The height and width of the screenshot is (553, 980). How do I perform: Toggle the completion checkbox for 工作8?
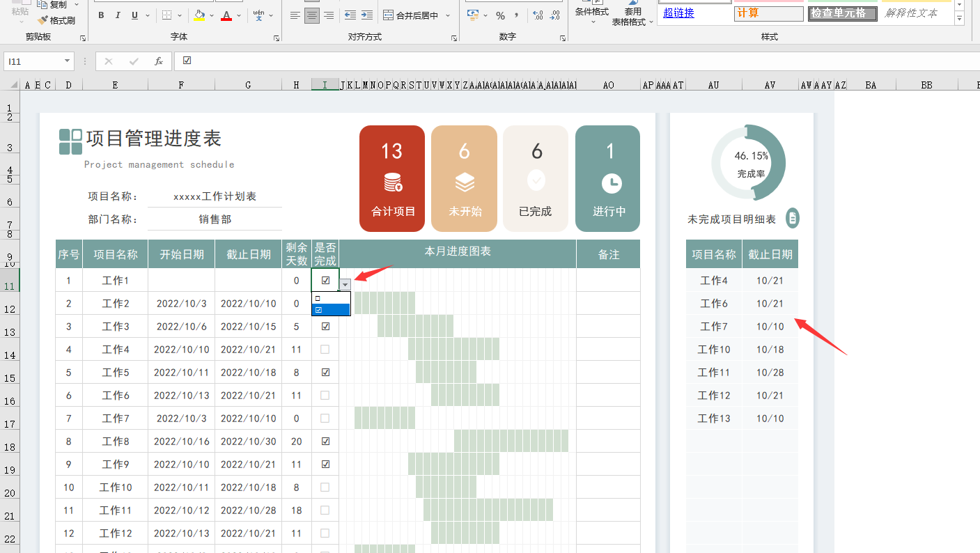click(325, 442)
